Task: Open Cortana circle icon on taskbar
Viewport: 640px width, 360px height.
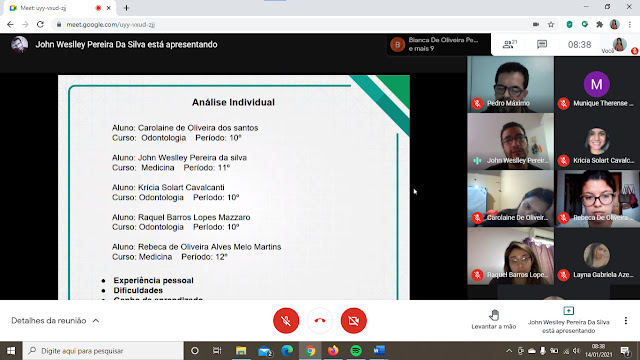Action: tap(195, 351)
